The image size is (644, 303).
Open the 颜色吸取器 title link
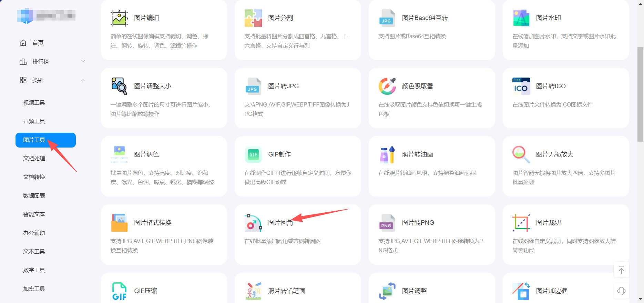click(x=418, y=86)
